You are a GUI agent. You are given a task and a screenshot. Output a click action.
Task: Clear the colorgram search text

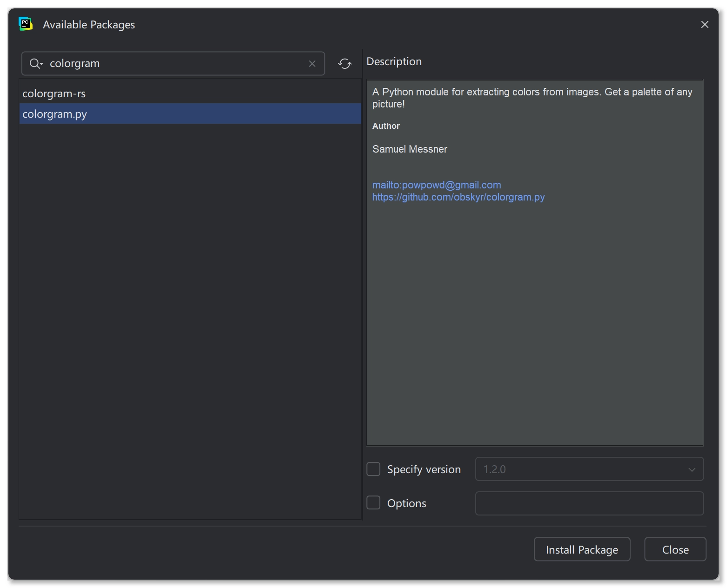(312, 64)
